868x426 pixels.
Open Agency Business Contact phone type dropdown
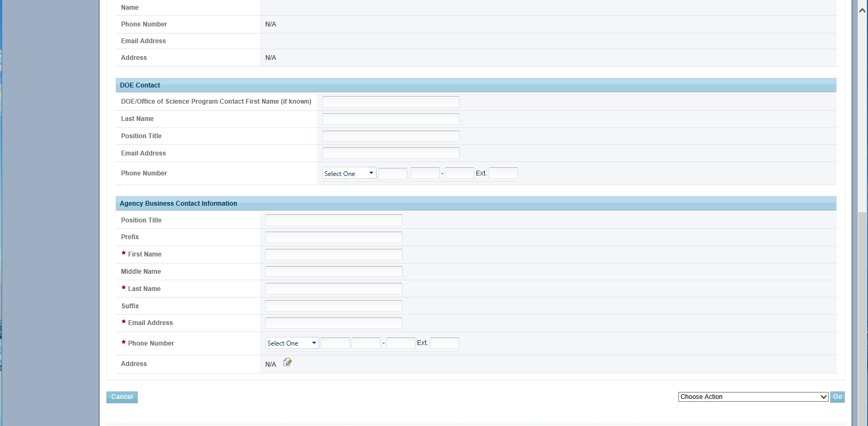[292, 343]
